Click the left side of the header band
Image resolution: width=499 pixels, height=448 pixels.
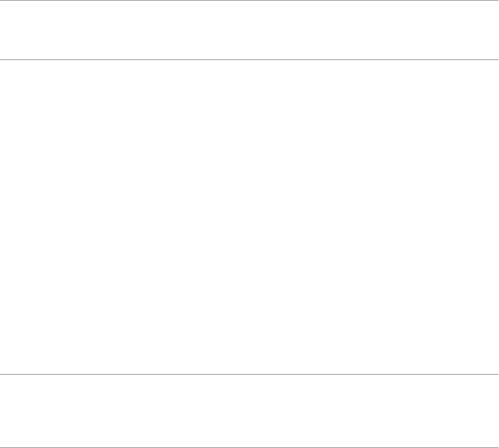pos(32,30)
